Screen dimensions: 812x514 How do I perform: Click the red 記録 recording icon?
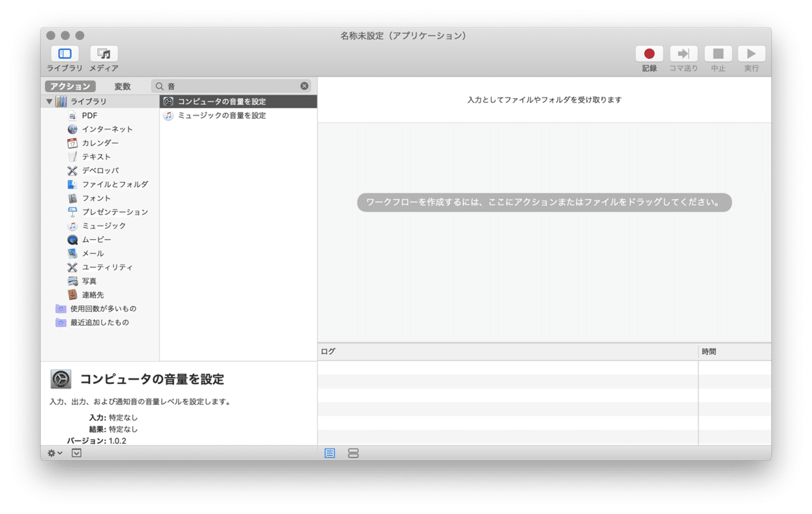[x=649, y=54]
